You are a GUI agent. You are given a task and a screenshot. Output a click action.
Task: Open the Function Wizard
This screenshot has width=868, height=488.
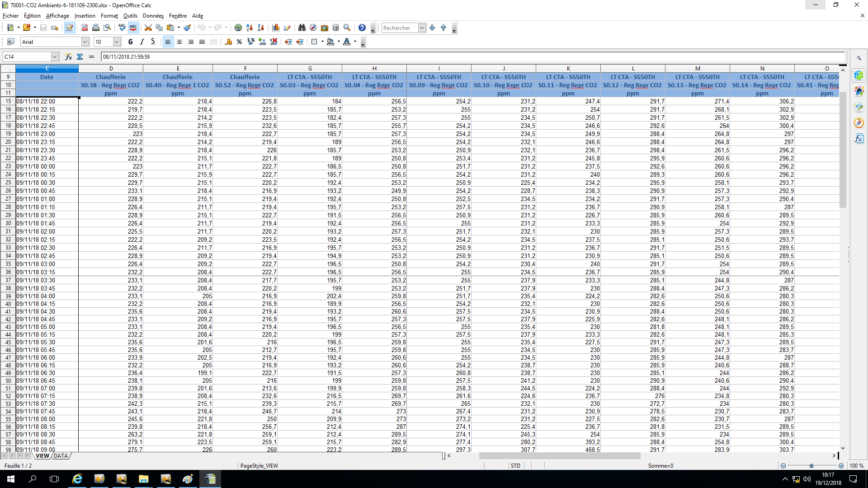68,56
